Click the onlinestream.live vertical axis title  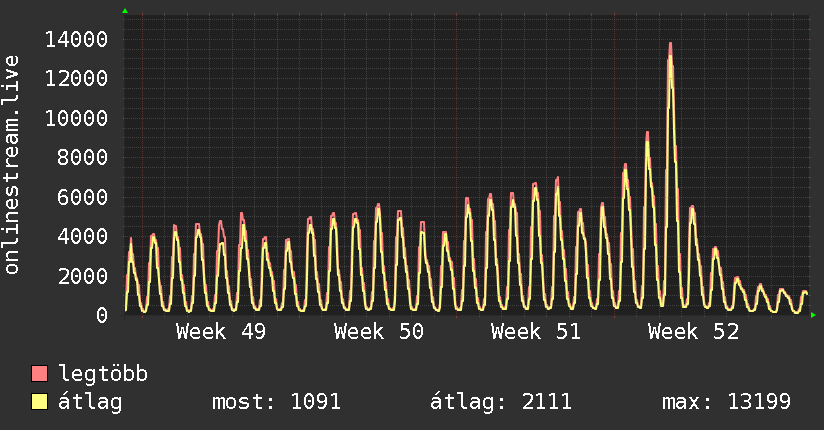click(13, 165)
